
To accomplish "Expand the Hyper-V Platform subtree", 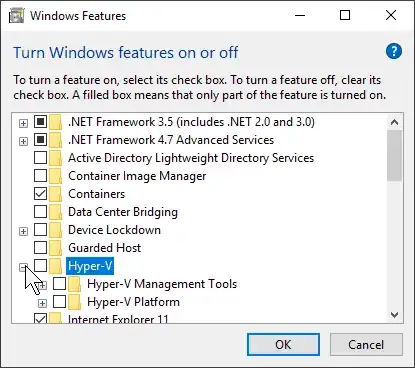I will (x=42, y=303).
